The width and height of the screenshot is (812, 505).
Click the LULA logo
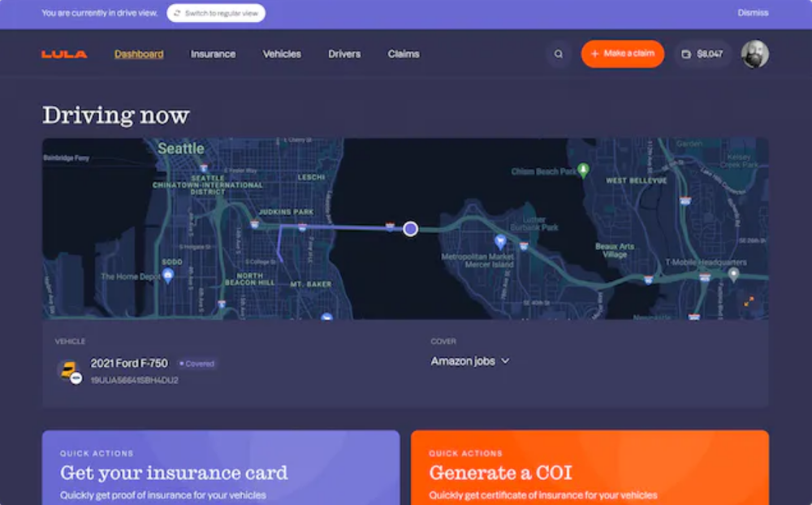click(x=64, y=54)
